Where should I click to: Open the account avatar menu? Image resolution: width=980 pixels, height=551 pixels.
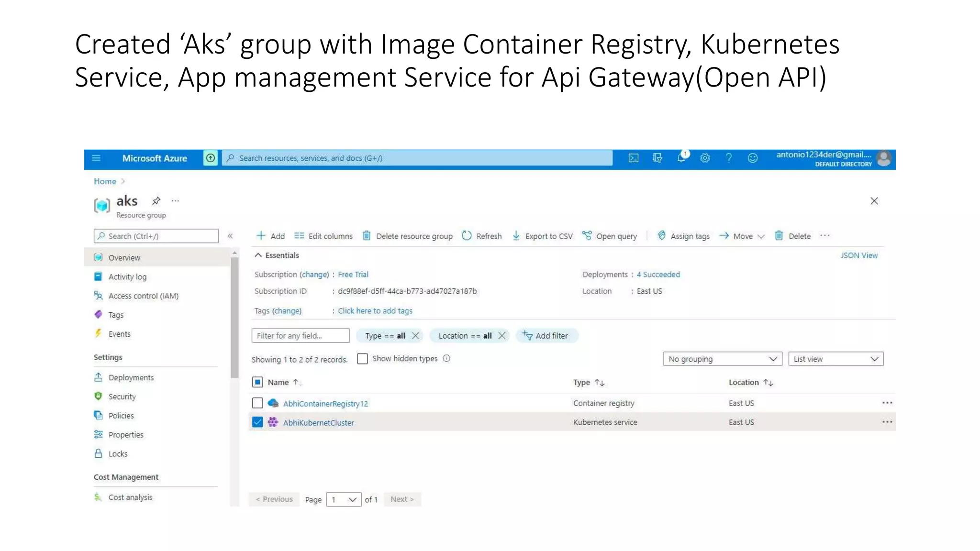884,159
